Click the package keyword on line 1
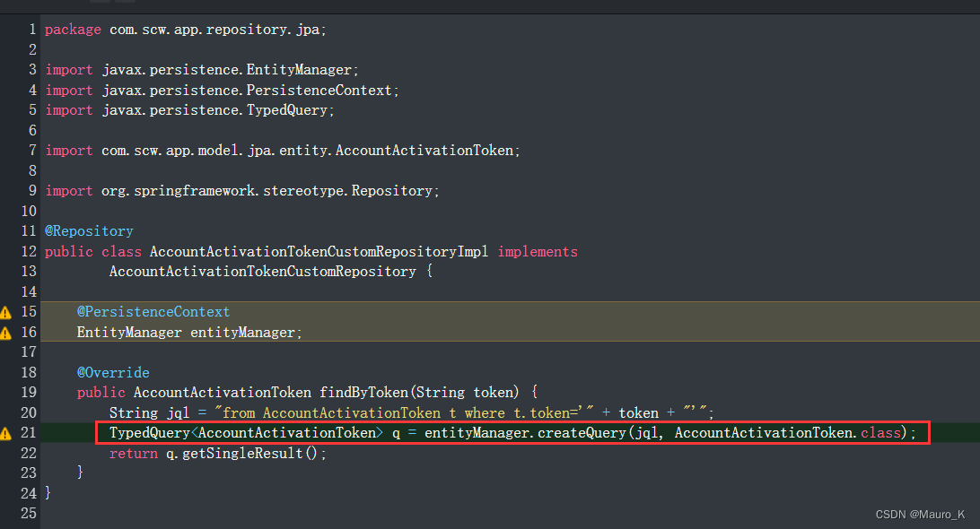The height and width of the screenshot is (529, 980). 72,29
